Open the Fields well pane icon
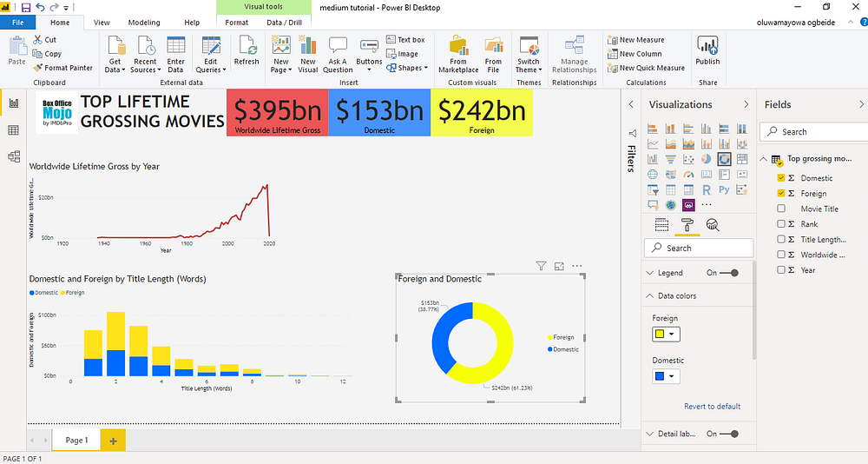868x464 pixels. [661, 224]
